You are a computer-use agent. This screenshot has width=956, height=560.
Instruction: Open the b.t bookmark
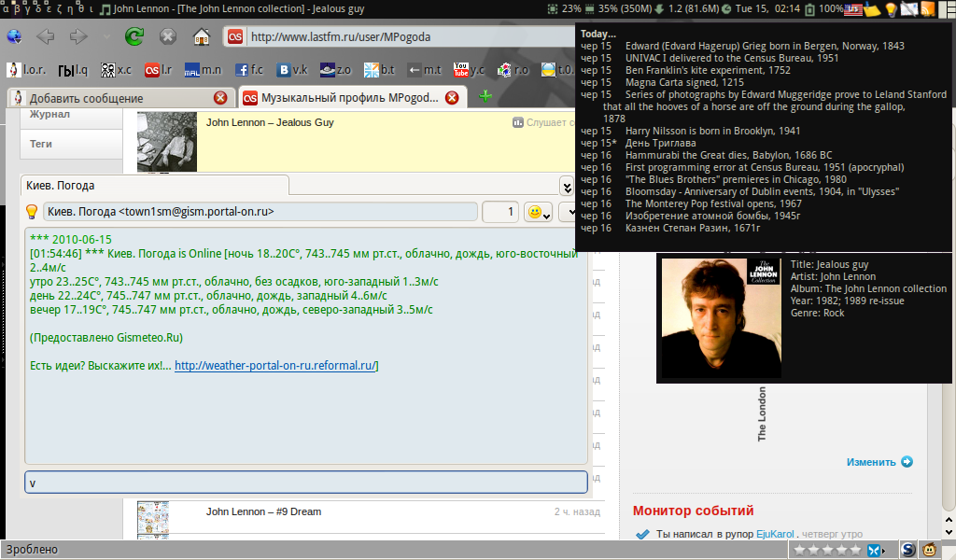379,70
